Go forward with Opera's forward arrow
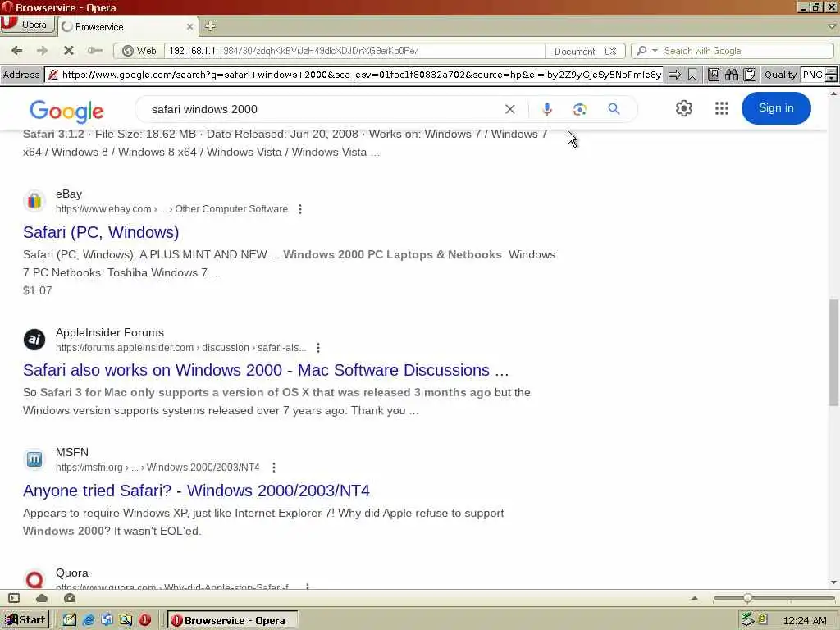 point(42,50)
